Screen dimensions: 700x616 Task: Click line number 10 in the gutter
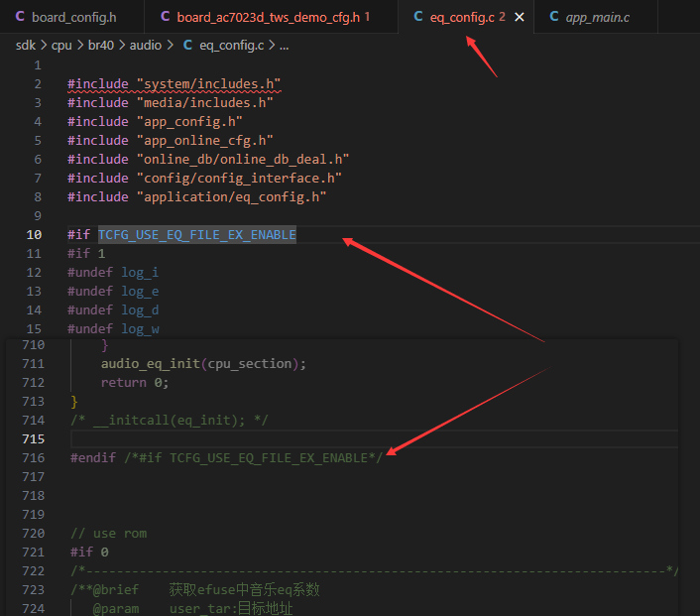click(34, 234)
